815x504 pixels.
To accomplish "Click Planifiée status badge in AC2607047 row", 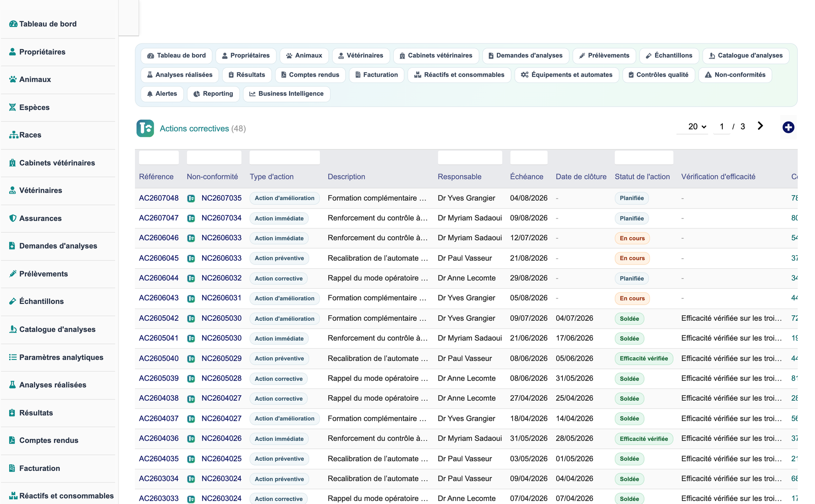I will coord(632,219).
